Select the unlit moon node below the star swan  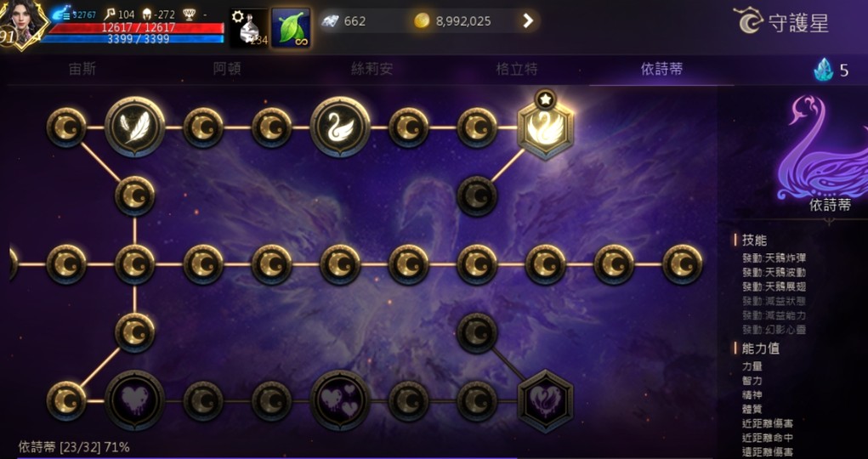tap(477, 196)
